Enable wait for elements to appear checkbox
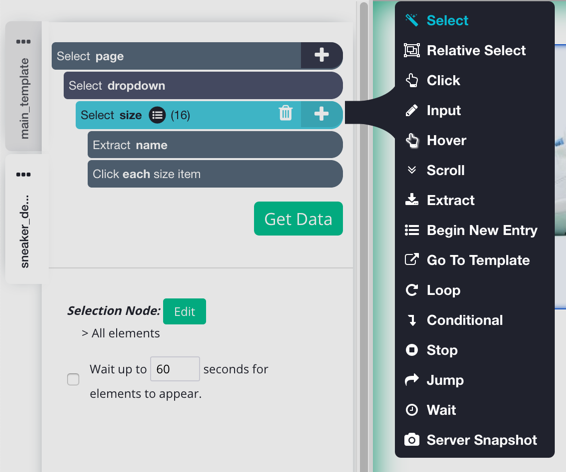The height and width of the screenshot is (472, 566). tap(73, 379)
